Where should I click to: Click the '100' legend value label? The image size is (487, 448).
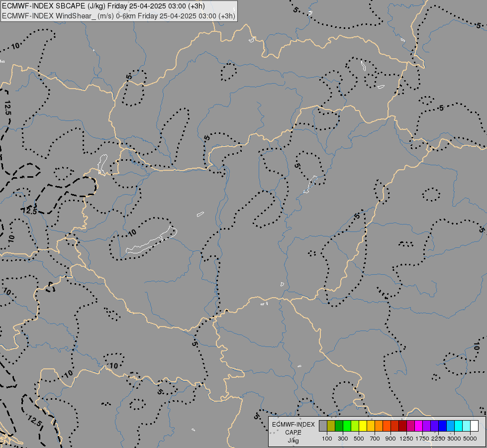327,439
